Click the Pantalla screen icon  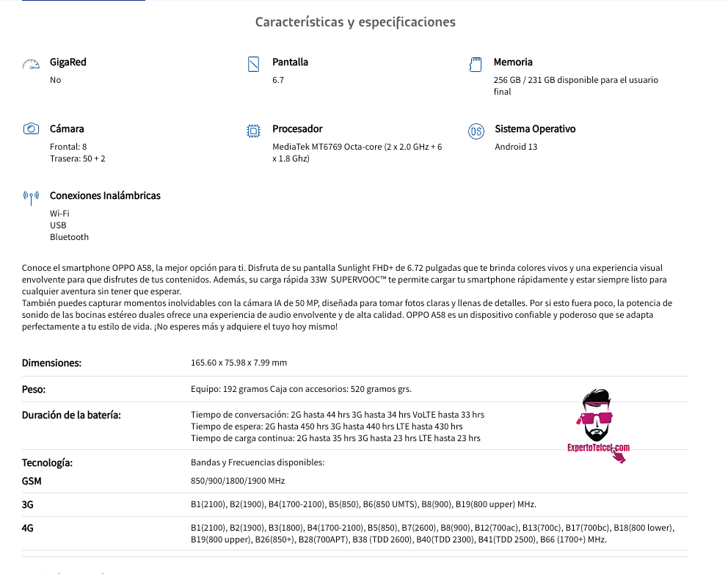253,64
